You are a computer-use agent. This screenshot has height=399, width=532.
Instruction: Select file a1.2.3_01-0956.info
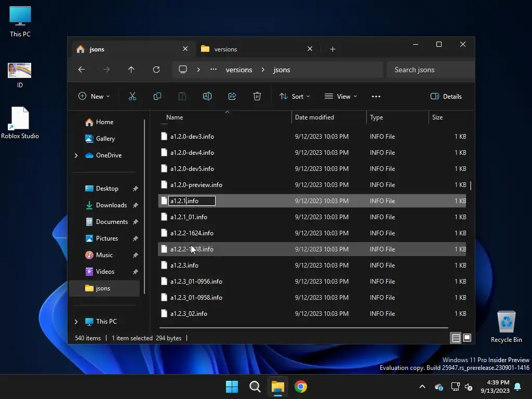(312, 281)
